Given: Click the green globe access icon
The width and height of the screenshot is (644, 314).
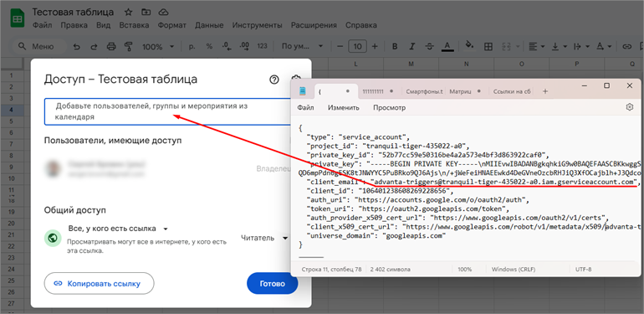Looking at the screenshot, I should point(53,238).
